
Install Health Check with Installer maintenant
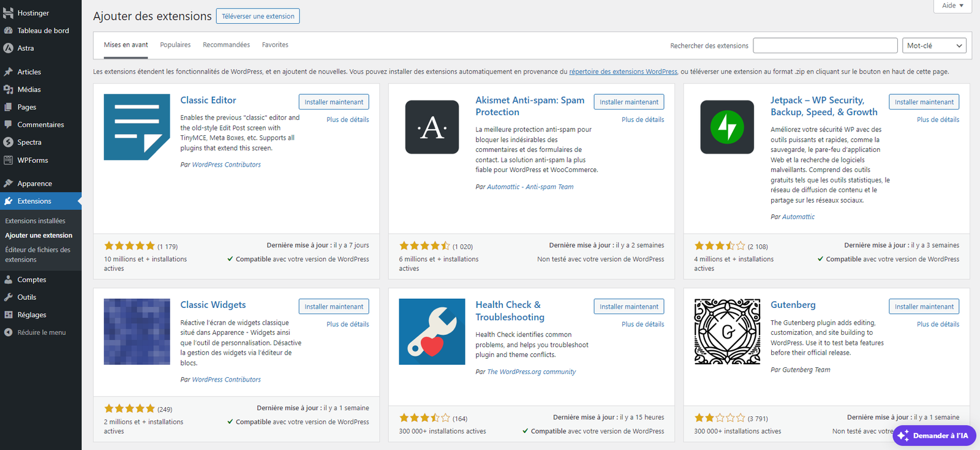click(629, 307)
